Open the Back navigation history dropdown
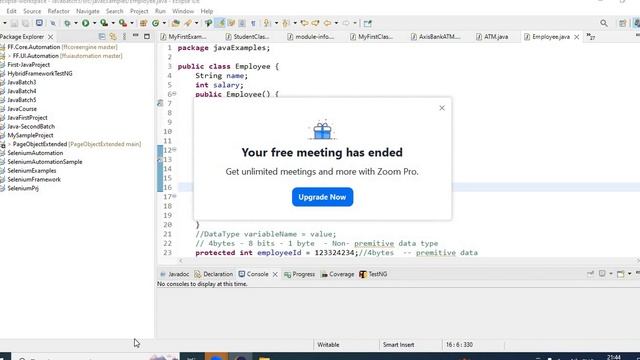Viewport: 640px width, 360px height. [336, 23]
